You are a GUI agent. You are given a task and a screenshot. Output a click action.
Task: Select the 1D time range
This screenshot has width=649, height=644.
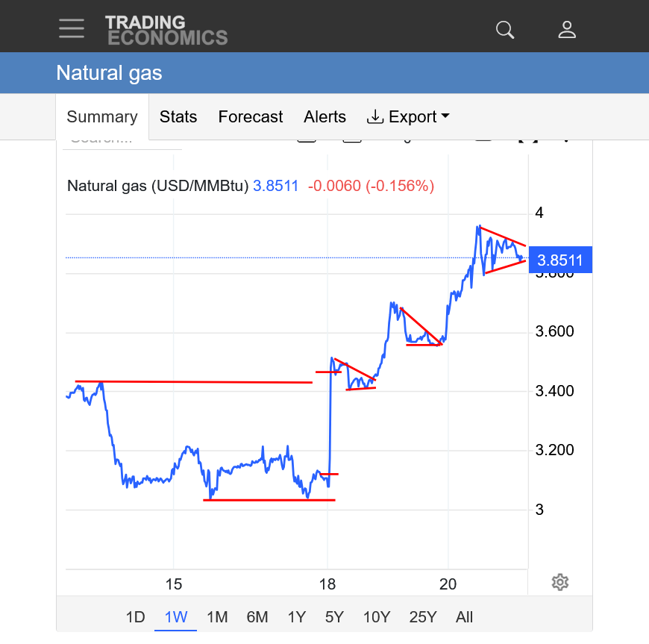[135, 617]
